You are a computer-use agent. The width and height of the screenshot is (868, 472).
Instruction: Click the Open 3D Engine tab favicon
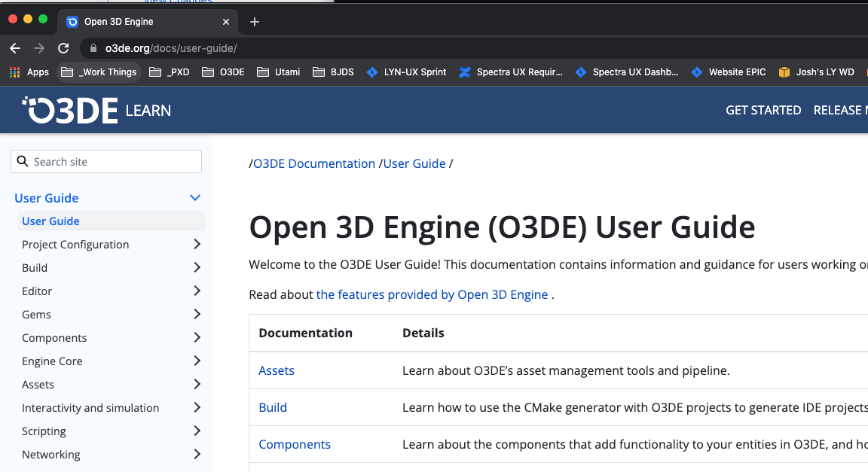click(x=72, y=22)
